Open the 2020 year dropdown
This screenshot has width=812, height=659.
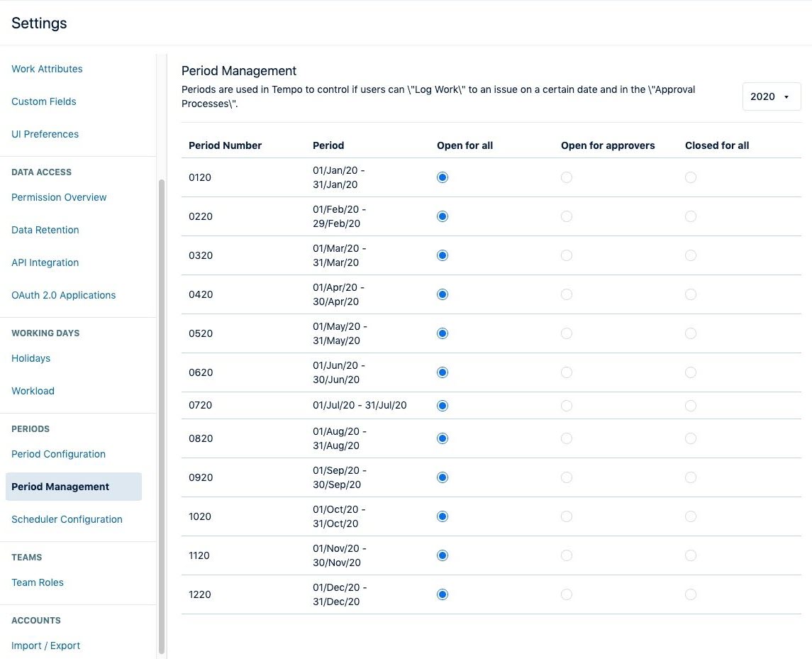point(771,96)
